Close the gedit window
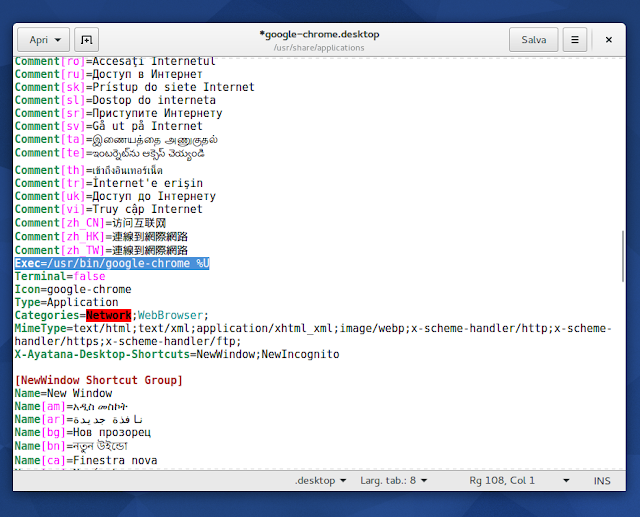Image resolution: width=640 pixels, height=517 pixels. (x=609, y=40)
